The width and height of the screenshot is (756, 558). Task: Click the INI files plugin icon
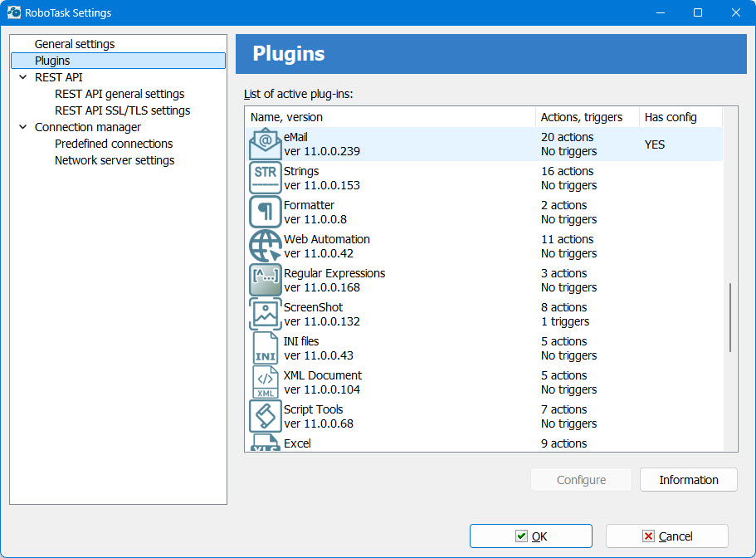pyautogui.click(x=266, y=348)
